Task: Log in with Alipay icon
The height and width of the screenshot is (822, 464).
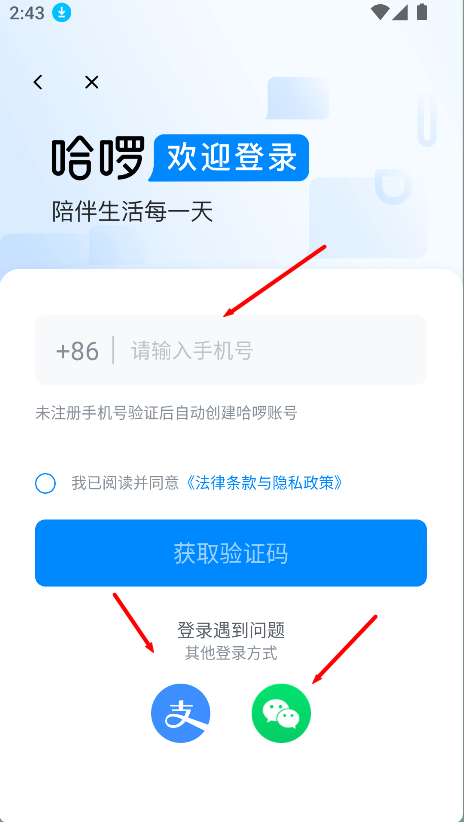Action: pyautogui.click(x=180, y=713)
